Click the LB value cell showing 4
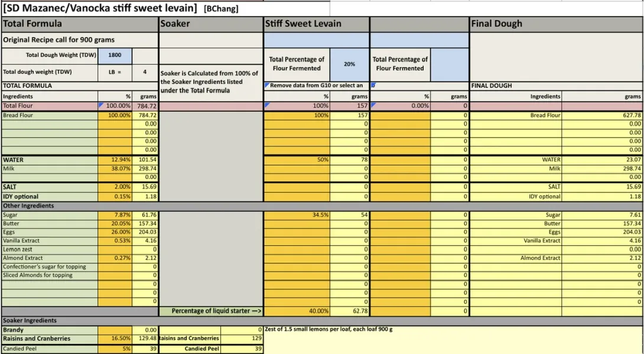This screenshot has width=644, height=354. [x=145, y=72]
